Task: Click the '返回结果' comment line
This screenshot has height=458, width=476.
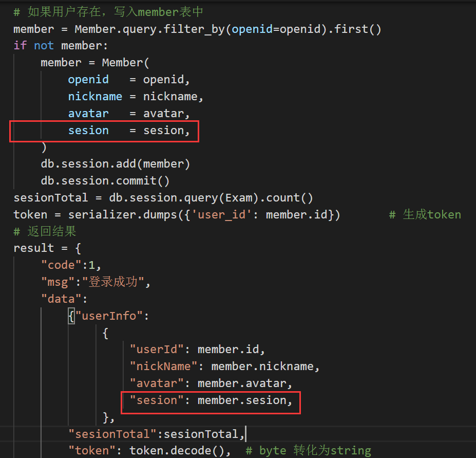Action: (x=45, y=231)
